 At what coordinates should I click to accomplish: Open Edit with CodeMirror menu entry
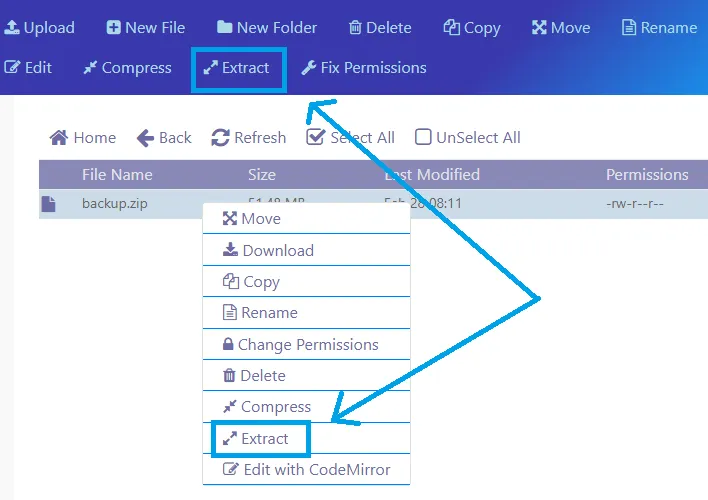[x=306, y=470]
